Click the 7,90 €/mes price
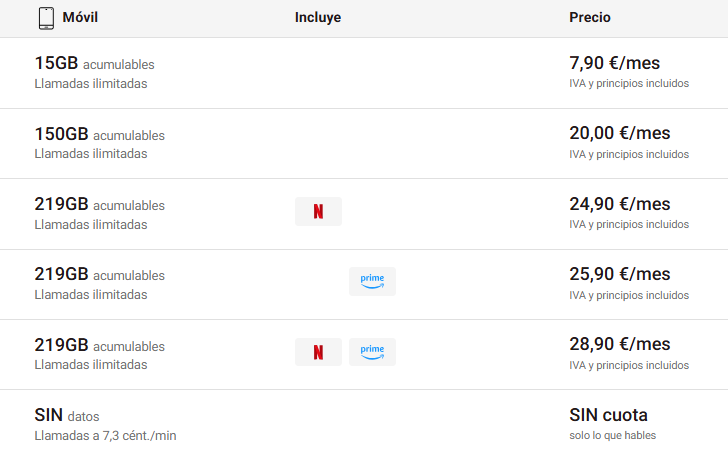Screen dimensions: 728x457 (x=619, y=64)
